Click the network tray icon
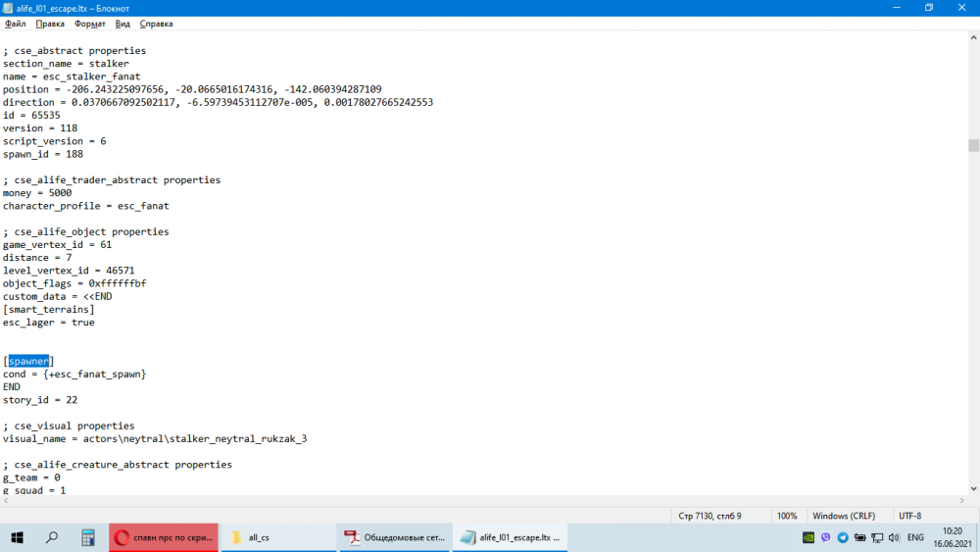The width and height of the screenshot is (980, 552). click(x=877, y=537)
